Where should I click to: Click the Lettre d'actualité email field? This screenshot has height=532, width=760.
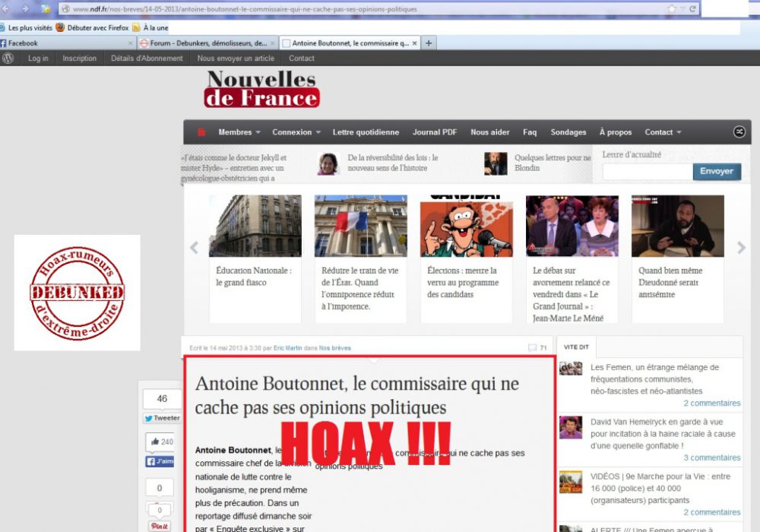click(648, 172)
